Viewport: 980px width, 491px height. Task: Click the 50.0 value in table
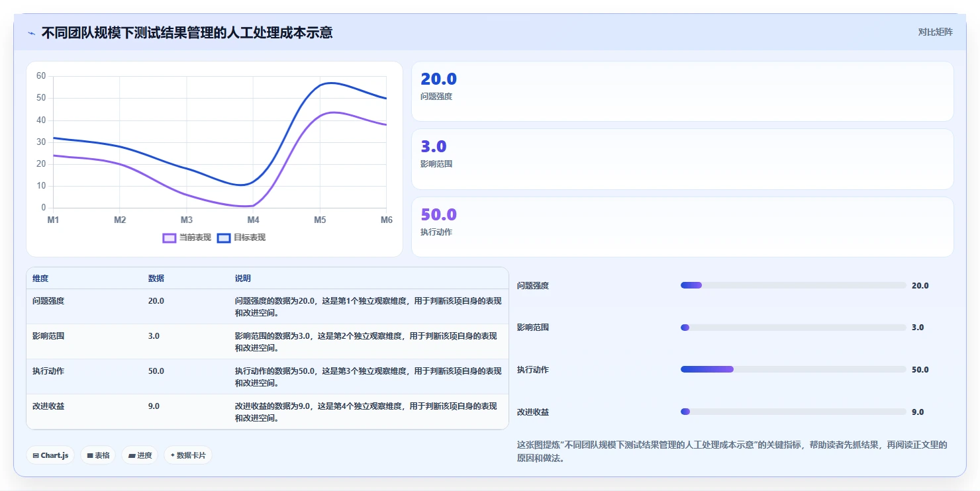156,371
